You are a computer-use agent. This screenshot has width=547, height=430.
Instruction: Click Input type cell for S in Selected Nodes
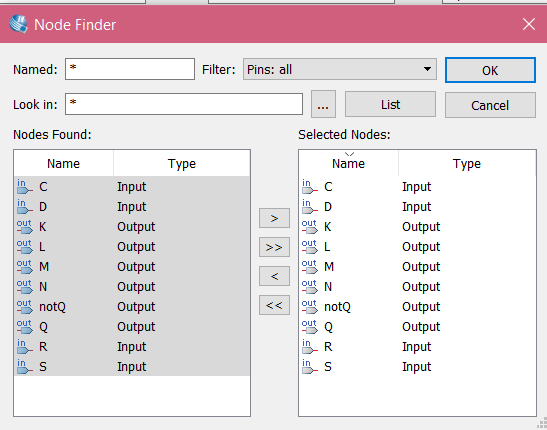tap(417, 367)
